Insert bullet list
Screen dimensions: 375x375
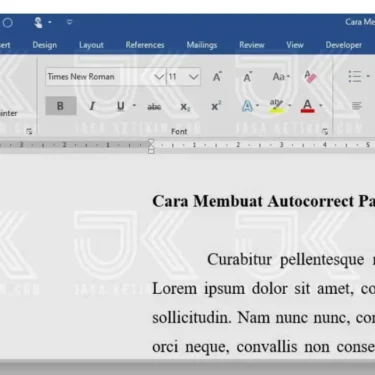(x=355, y=76)
